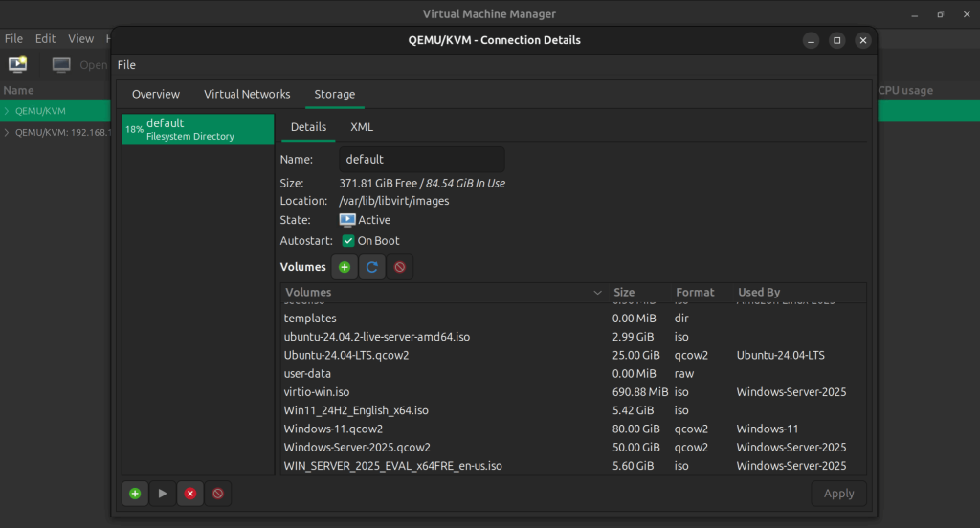Switch to the Virtual Networks tab
The image size is (980, 528).
247,94
